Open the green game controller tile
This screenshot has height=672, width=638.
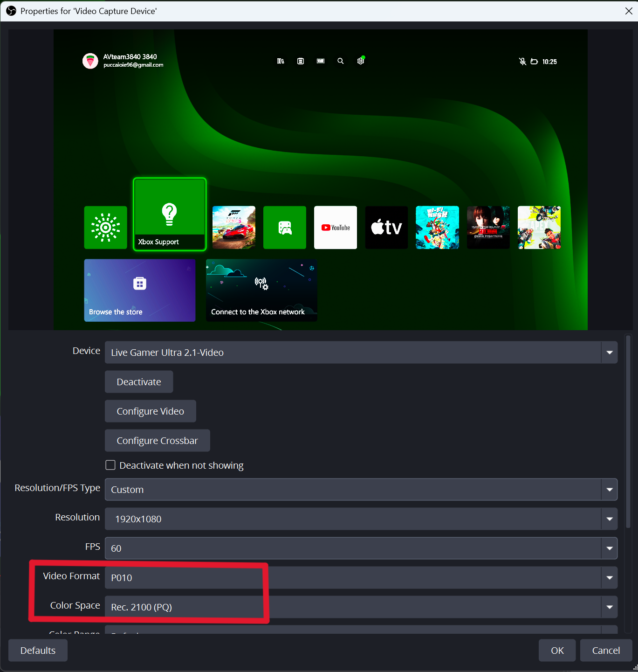(x=285, y=228)
